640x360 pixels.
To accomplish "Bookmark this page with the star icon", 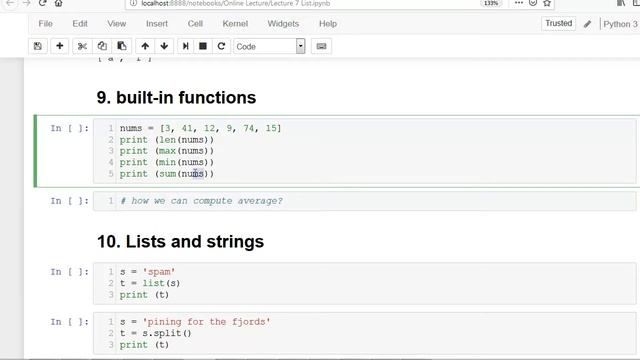I will (547, 3).
